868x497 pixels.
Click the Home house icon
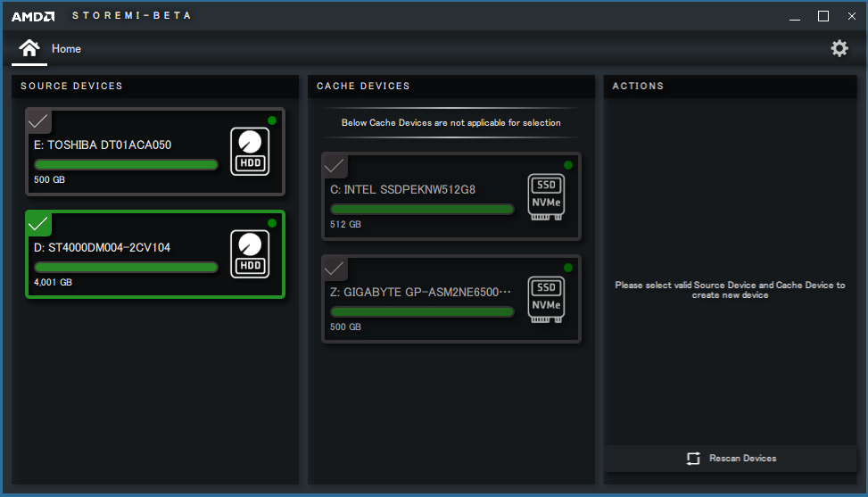(29, 48)
